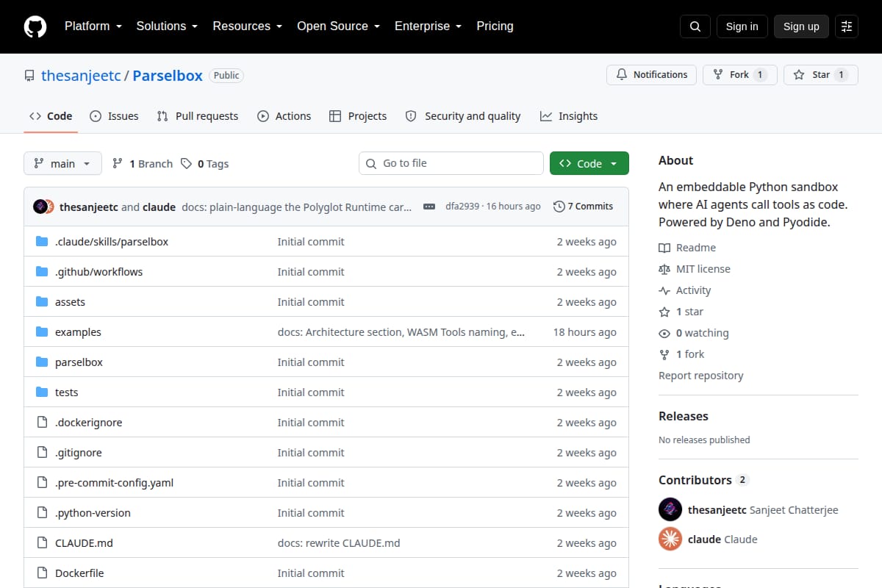
Task: Switch to the Insights tab
Action: point(569,116)
